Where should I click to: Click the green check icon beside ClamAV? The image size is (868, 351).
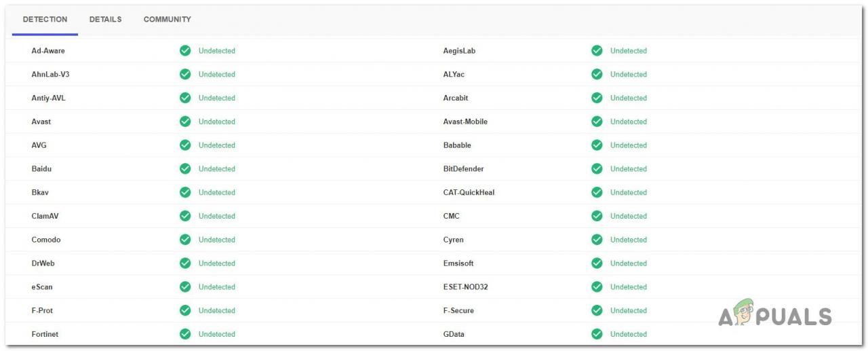(185, 216)
